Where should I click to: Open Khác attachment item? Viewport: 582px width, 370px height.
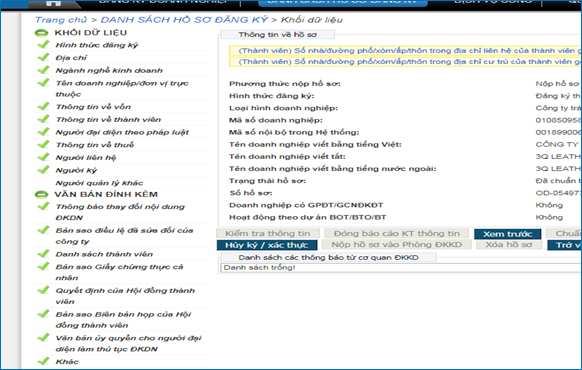coord(67,362)
